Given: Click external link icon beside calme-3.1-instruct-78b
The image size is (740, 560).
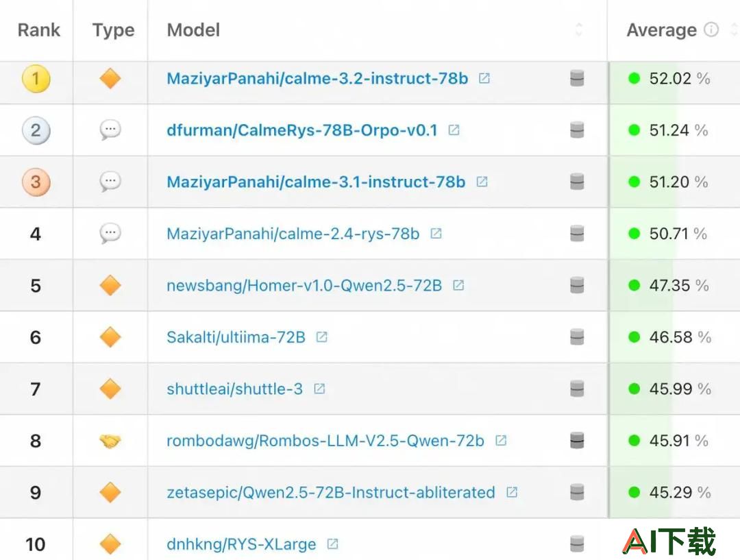Looking at the screenshot, I should point(482,182).
